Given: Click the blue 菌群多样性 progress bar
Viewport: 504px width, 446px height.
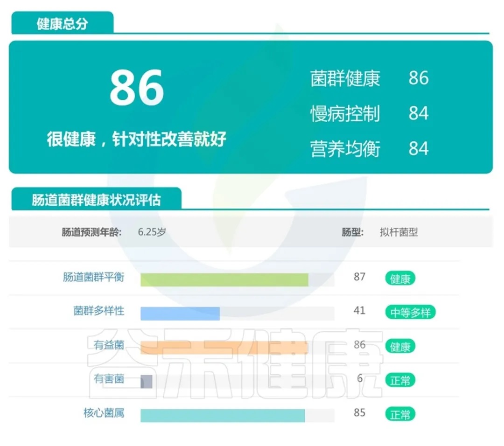Looking at the screenshot, I should [x=180, y=314].
